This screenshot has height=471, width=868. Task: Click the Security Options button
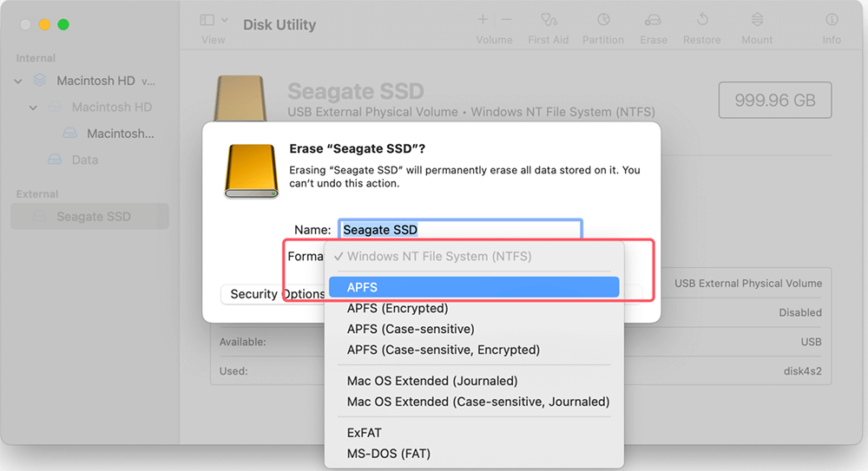(273, 294)
